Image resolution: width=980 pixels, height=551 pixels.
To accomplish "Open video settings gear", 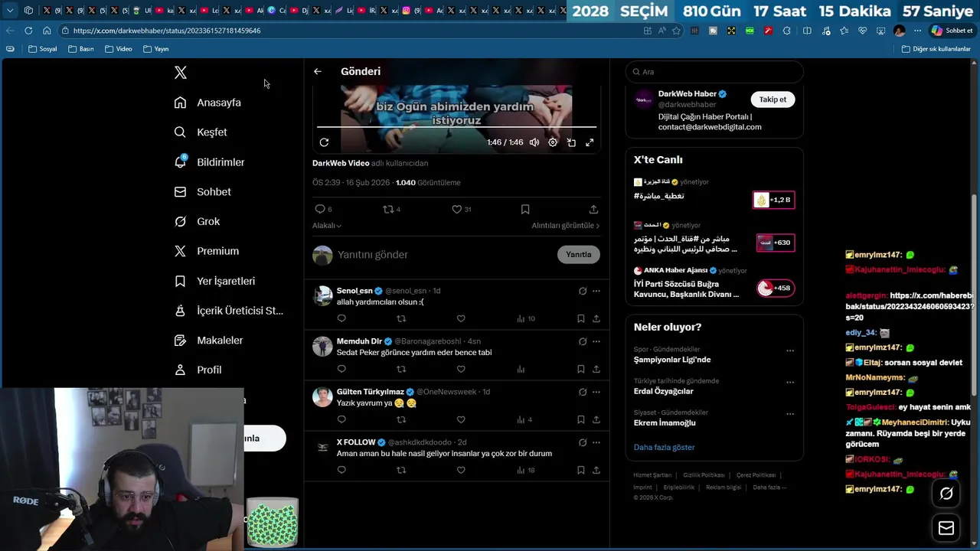I will pyautogui.click(x=553, y=142).
